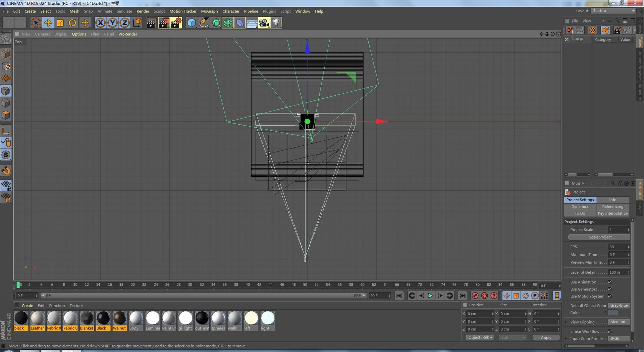Open the MoGraph menu
The image size is (644, 352).
pos(209,11)
